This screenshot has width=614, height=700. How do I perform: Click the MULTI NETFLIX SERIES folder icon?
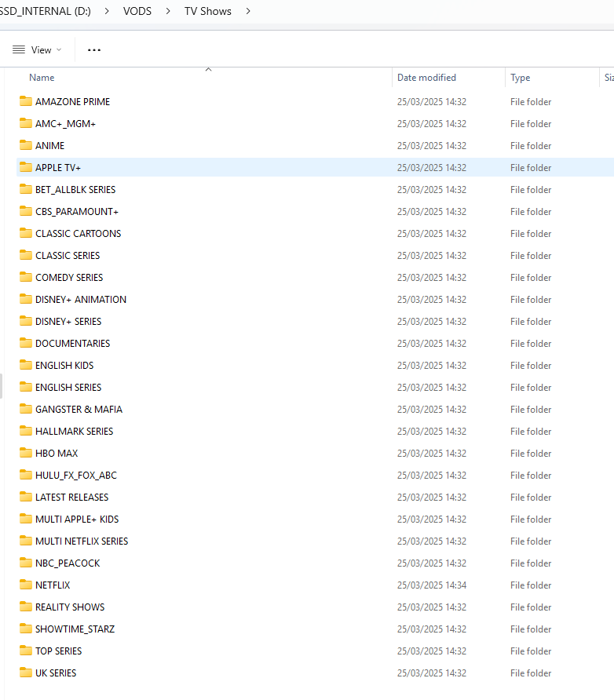tap(26, 541)
